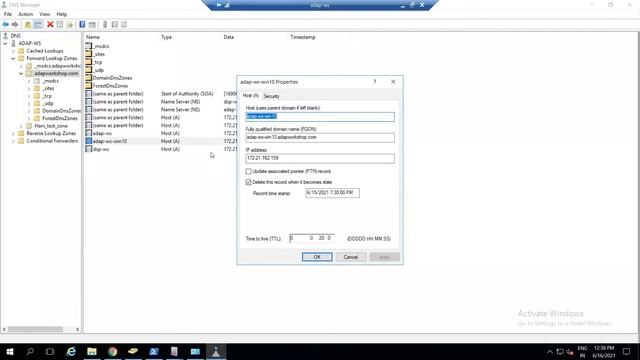Screen dimensions: 640x360
Task: Open the Action Center notification icon
Action: tap(626, 351)
